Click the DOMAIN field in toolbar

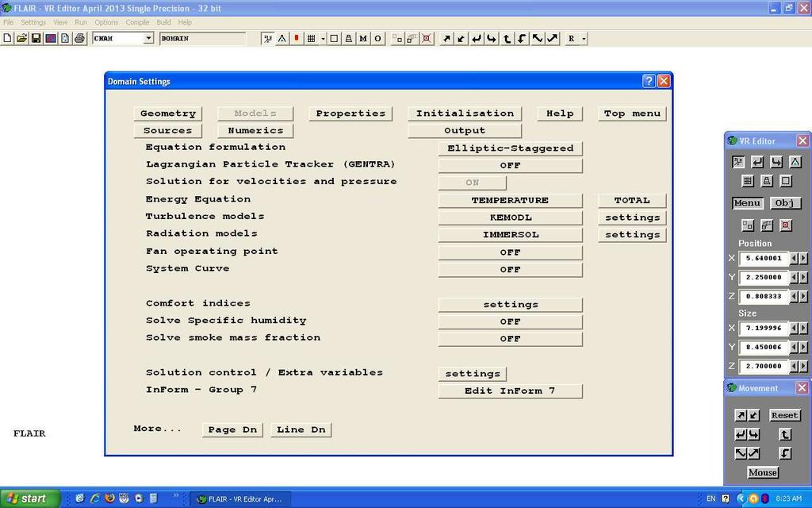(x=202, y=38)
